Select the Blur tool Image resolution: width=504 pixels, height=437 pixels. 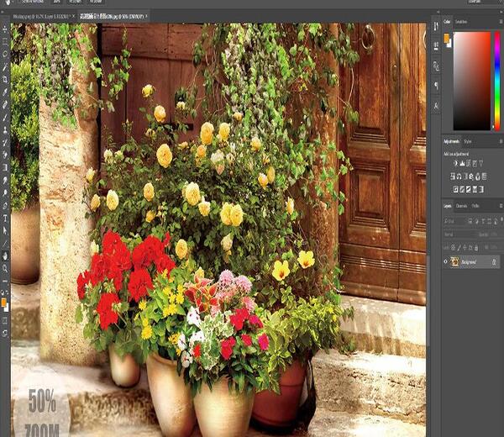tap(5, 180)
